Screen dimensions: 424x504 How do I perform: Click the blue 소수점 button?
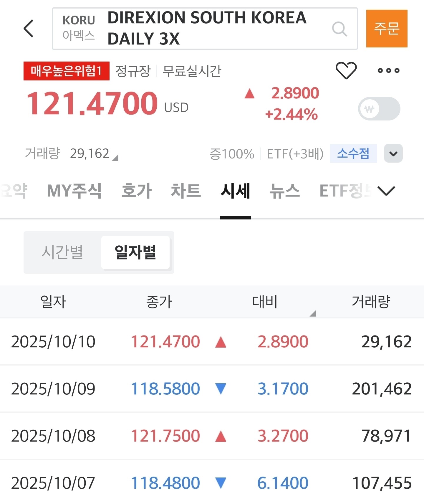pos(353,153)
